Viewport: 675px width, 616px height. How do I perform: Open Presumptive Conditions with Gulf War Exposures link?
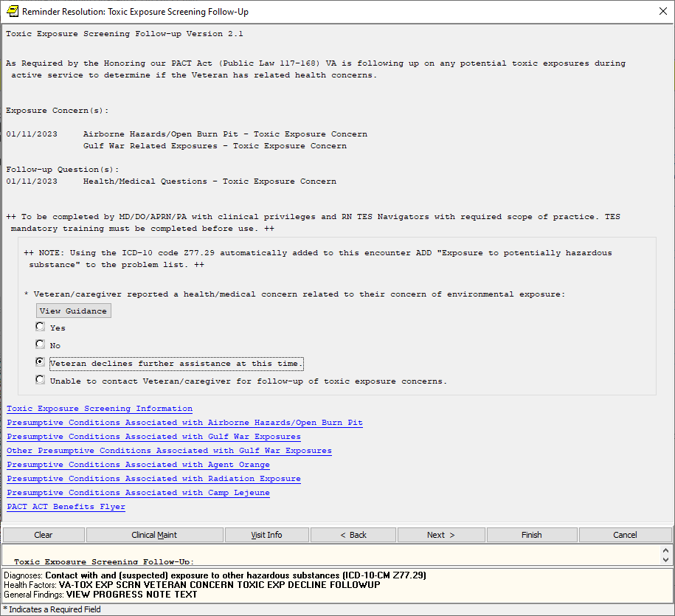(153, 437)
